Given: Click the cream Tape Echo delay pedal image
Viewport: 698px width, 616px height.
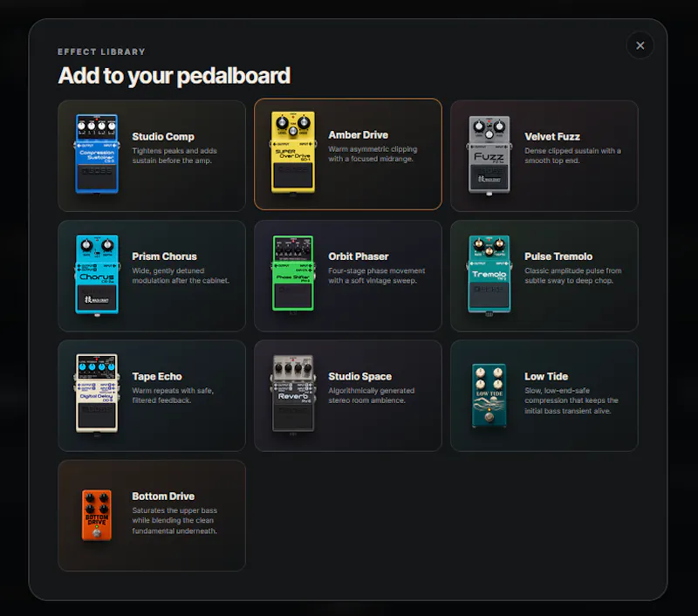Looking at the screenshot, I should tap(97, 394).
